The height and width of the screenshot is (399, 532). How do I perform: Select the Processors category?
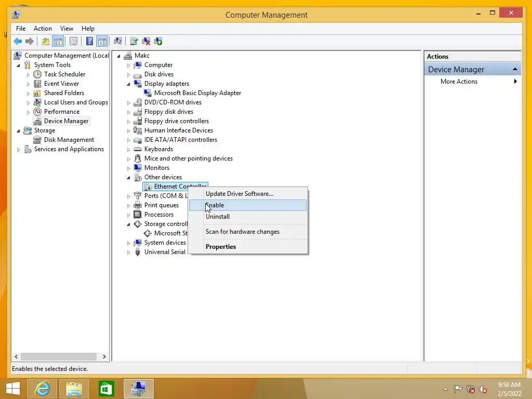pos(159,215)
